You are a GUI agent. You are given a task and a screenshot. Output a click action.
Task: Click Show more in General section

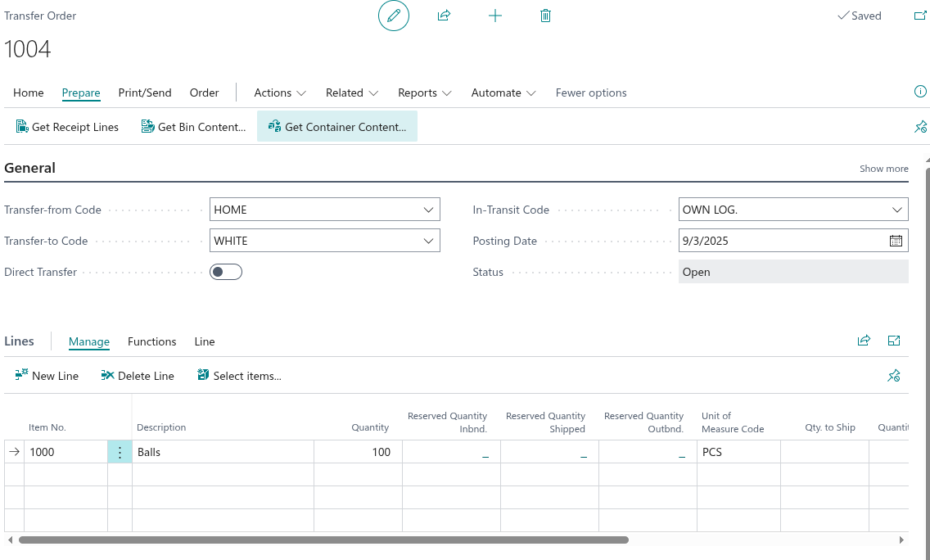coord(883,169)
